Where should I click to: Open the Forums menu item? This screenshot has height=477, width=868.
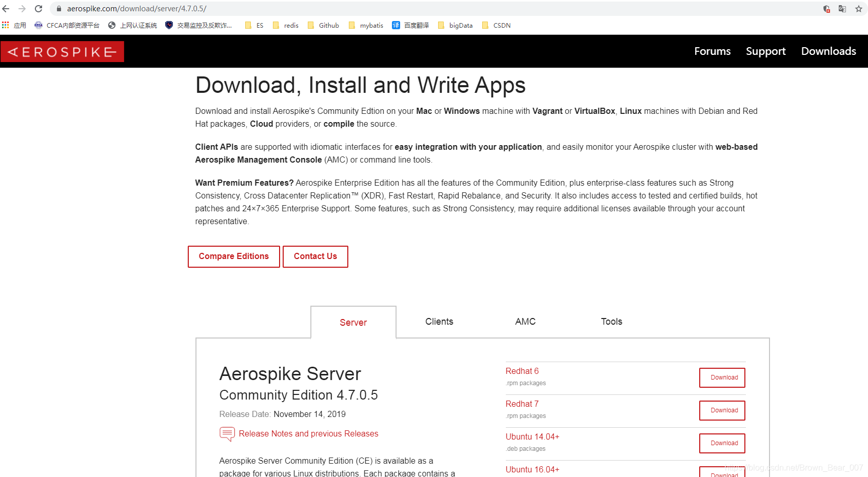[712, 51]
